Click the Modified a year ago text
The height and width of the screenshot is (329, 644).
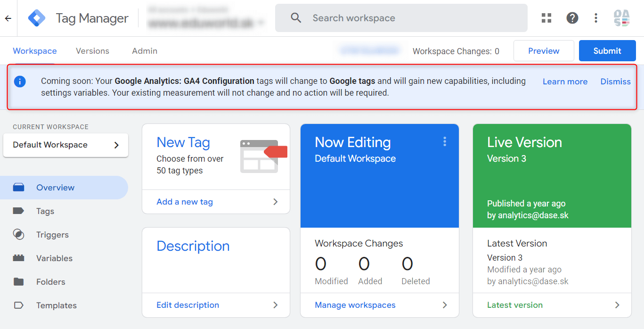coord(524,270)
